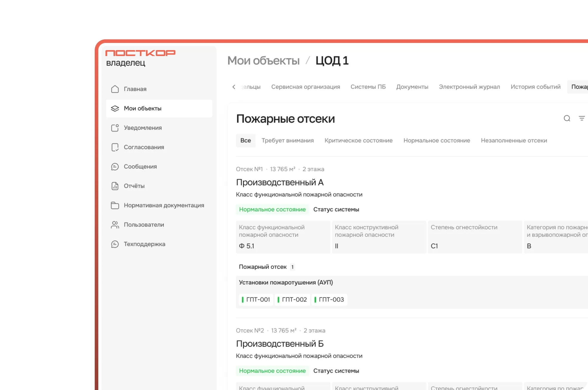Switch to Сервисная организация tab
The height and width of the screenshot is (390, 588).
click(x=305, y=87)
